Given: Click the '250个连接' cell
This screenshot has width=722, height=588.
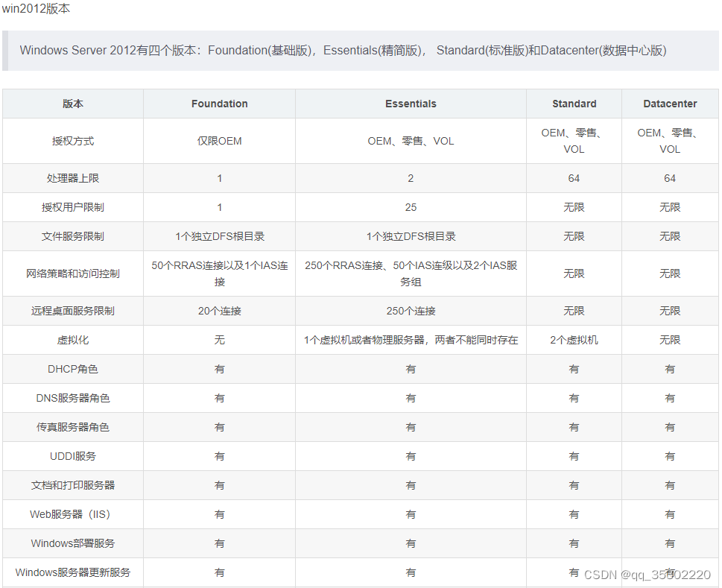Looking at the screenshot, I should click(411, 311).
